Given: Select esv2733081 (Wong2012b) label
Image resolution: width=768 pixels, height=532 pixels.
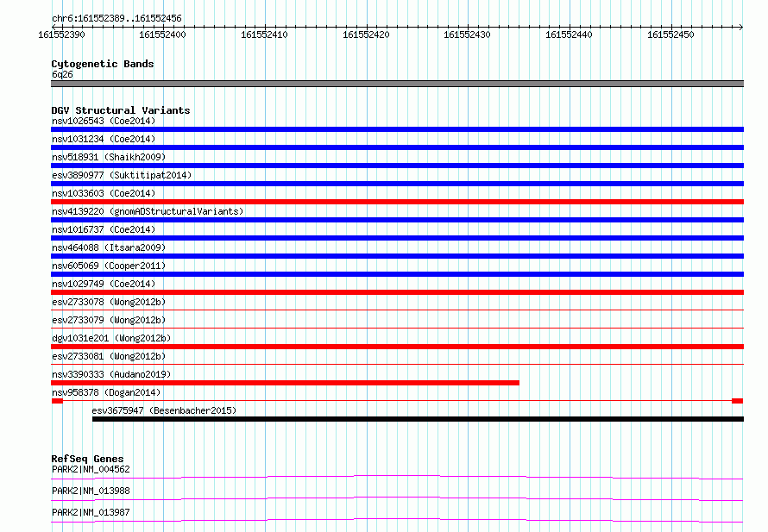Looking at the screenshot, I should pyautogui.click(x=109, y=356).
